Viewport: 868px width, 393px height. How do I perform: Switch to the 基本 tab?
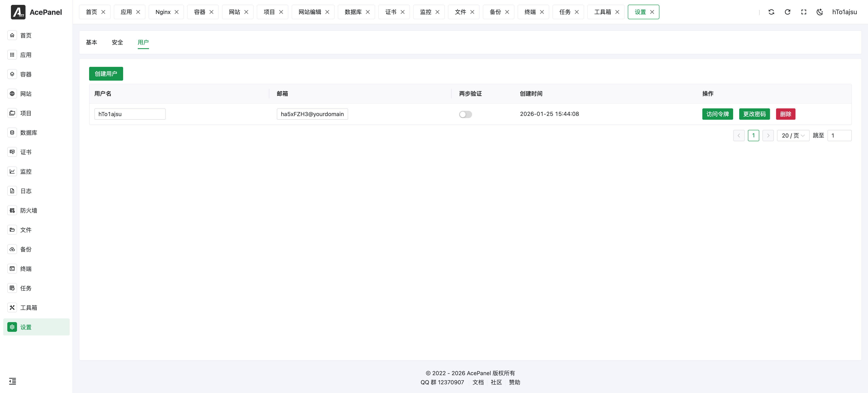(x=91, y=43)
